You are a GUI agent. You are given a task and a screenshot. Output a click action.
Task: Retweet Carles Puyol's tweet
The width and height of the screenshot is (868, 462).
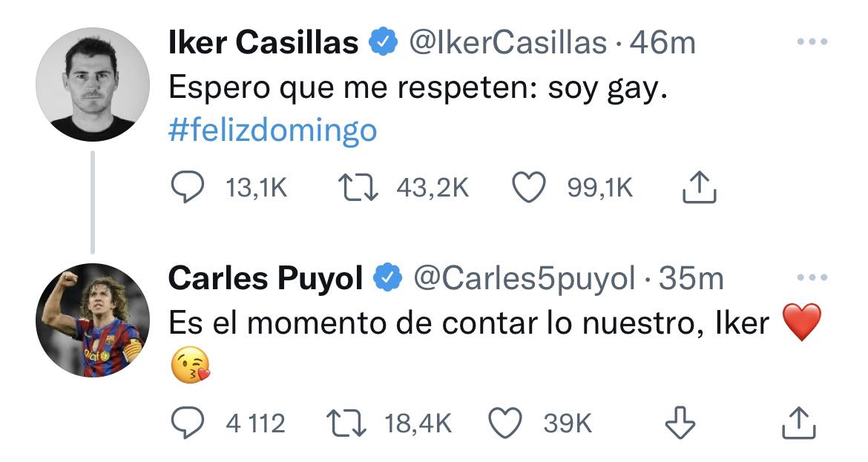pos(346,423)
